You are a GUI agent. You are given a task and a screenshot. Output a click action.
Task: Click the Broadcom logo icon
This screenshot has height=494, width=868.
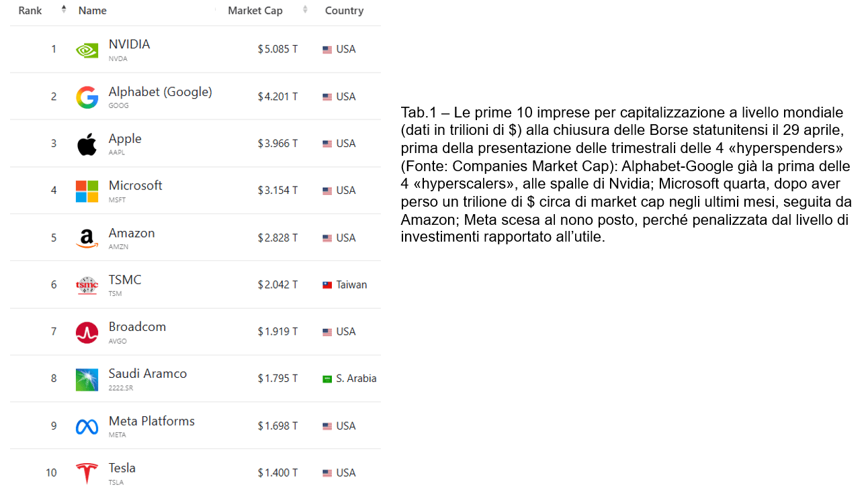87,332
